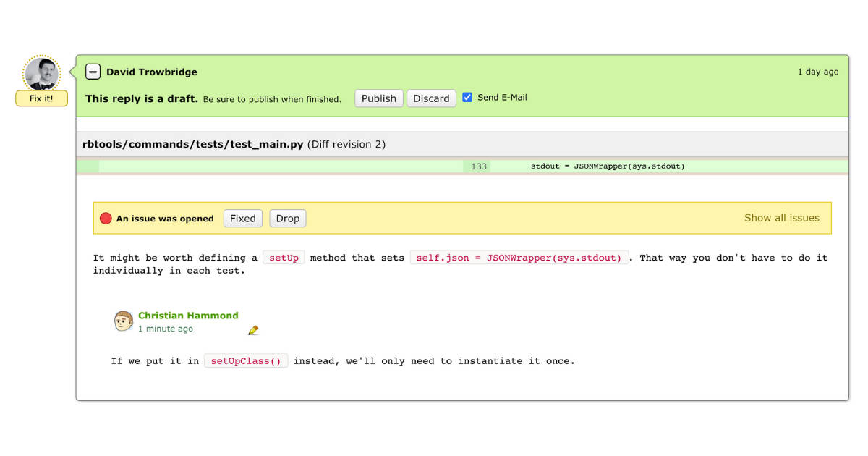
Task: Drop the opened issue
Action: point(287,218)
